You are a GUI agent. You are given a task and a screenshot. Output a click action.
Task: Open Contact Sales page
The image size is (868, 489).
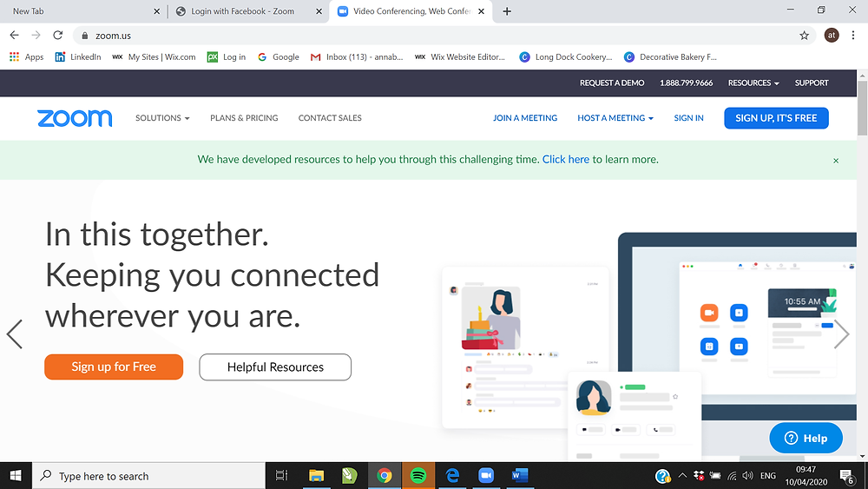(330, 118)
